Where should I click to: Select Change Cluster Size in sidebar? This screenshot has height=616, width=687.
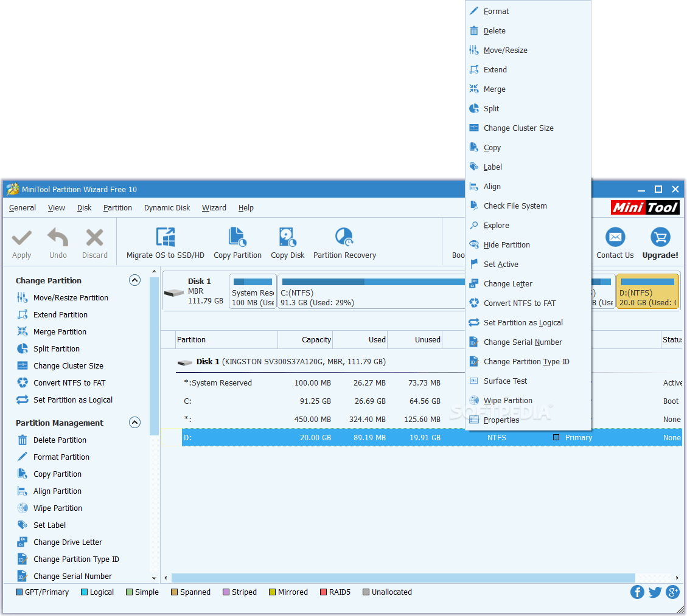pyautogui.click(x=60, y=366)
